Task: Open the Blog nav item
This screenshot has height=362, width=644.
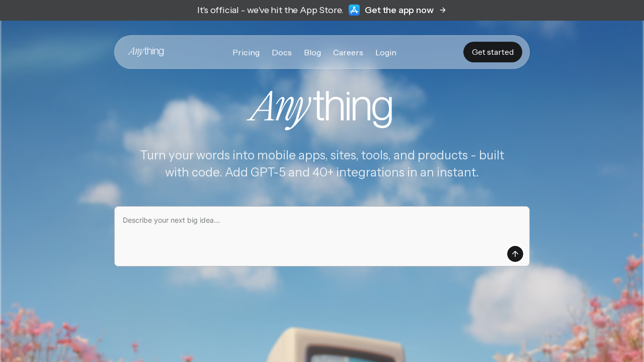Action: 312,52
